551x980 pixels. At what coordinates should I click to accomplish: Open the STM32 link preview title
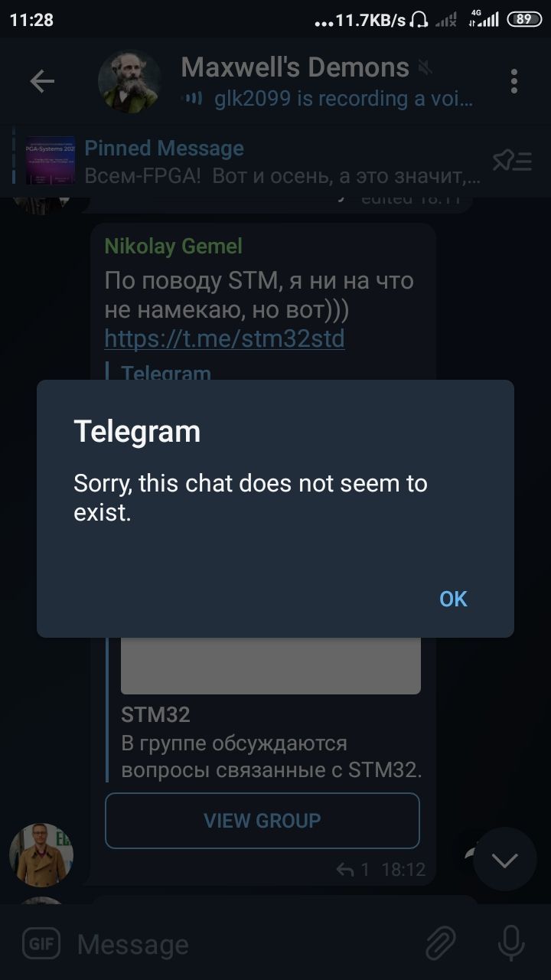155,714
